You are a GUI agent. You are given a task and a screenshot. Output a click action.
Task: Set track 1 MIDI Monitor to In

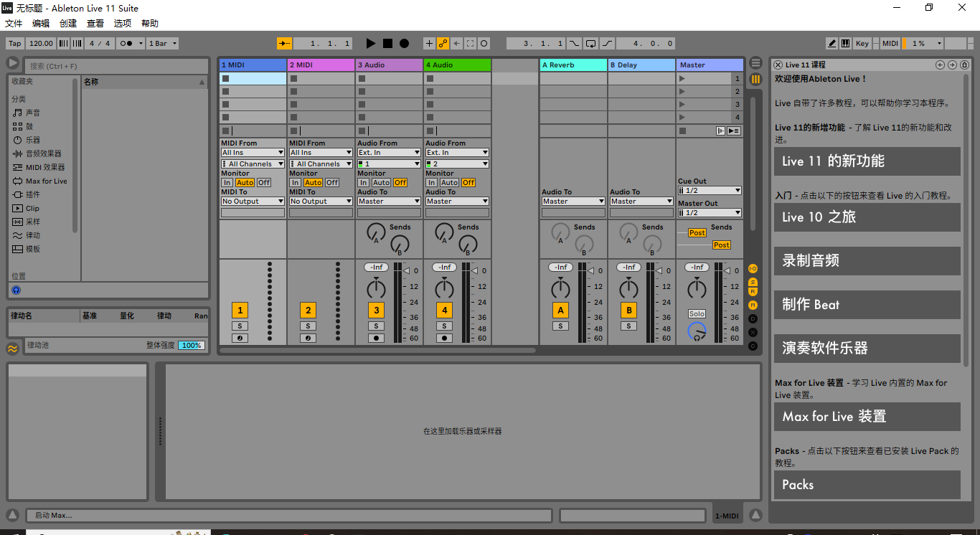tap(227, 183)
